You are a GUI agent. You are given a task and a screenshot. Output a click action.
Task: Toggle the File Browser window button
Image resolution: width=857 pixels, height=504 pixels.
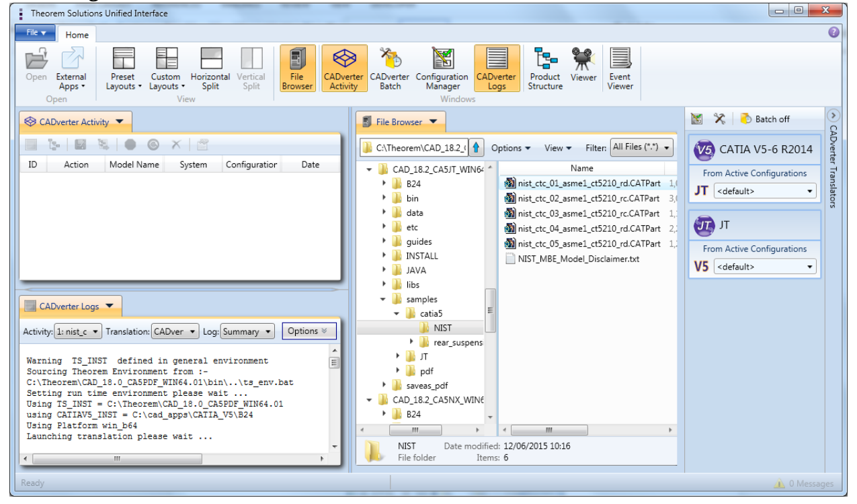click(x=297, y=69)
